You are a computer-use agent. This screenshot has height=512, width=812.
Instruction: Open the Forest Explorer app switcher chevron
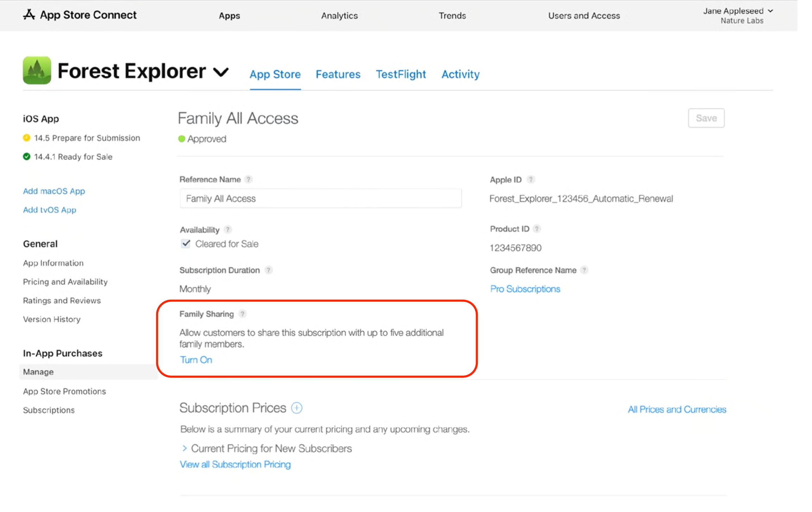(x=221, y=72)
